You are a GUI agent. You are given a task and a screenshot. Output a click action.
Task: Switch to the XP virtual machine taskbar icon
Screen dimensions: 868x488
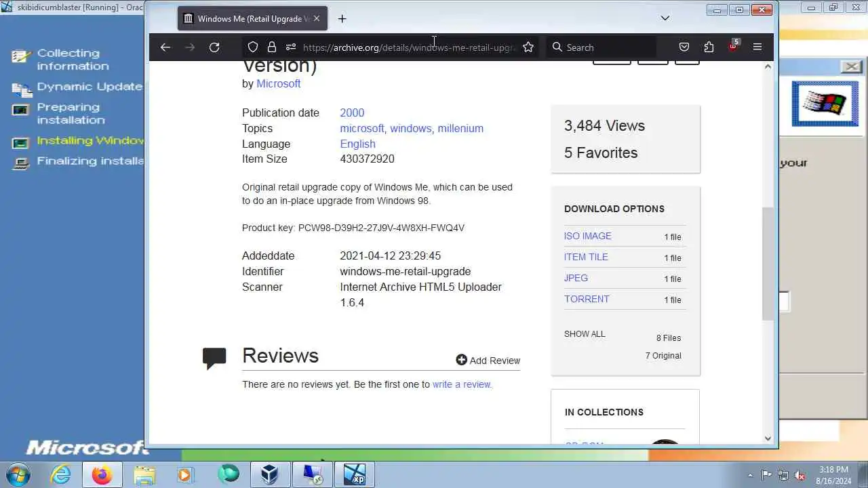[x=355, y=474]
